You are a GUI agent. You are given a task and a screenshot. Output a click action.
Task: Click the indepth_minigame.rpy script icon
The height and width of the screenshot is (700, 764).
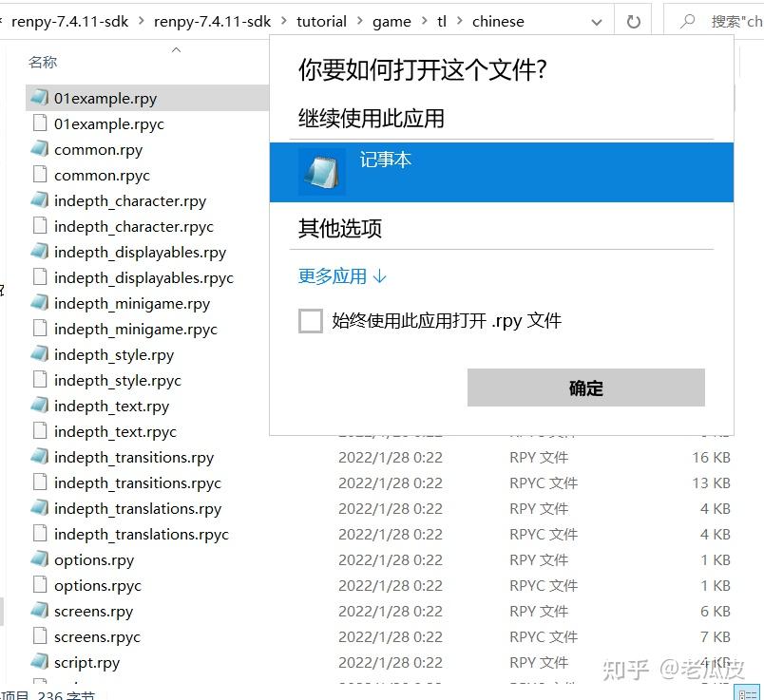click(38, 303)
